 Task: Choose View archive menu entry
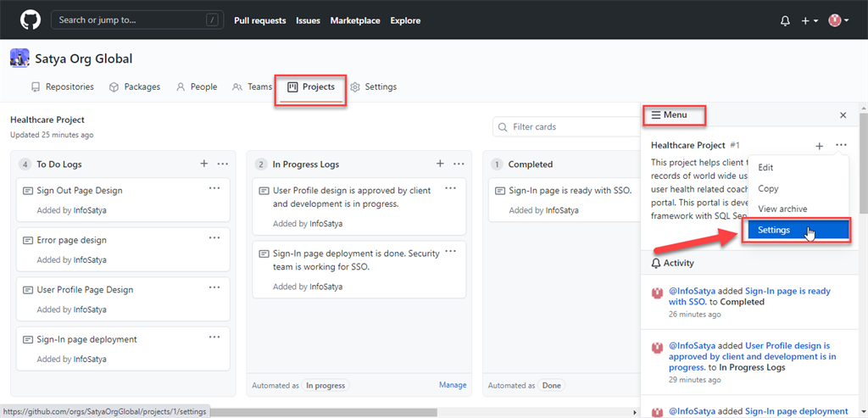pos(782,209)
